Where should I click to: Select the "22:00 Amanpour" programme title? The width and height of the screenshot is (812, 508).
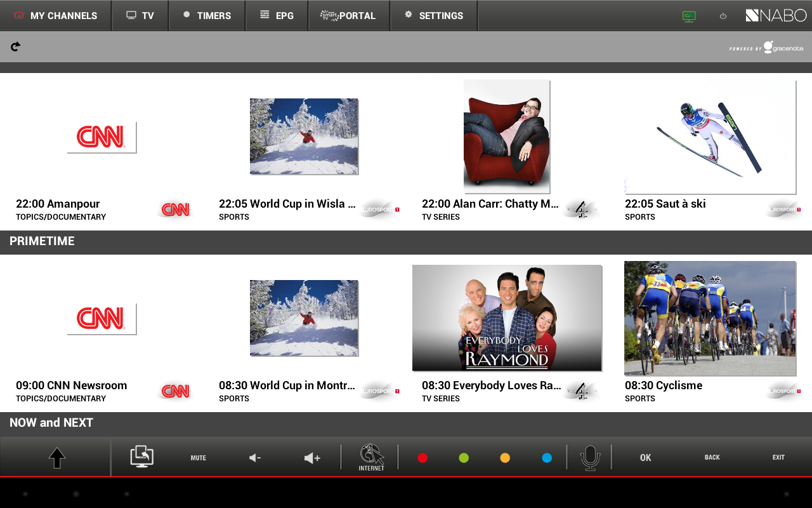coord(58,204)
